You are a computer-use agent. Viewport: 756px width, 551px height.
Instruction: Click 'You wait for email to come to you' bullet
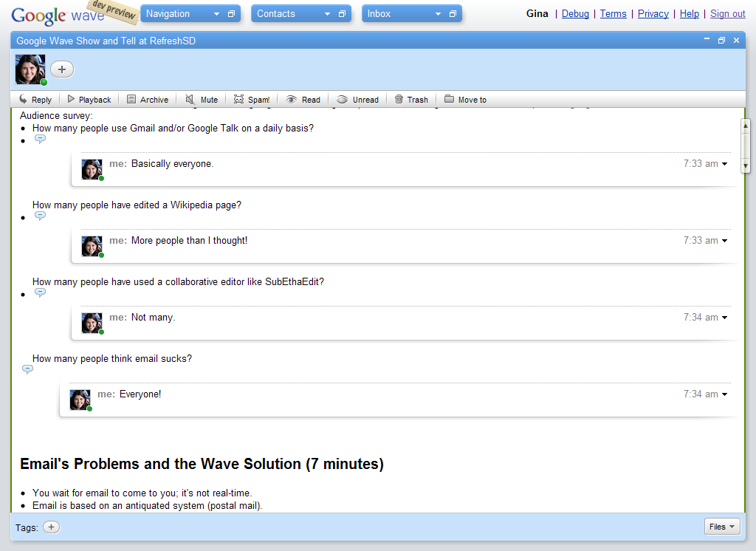pyautogui.click(x=142, y=493)
